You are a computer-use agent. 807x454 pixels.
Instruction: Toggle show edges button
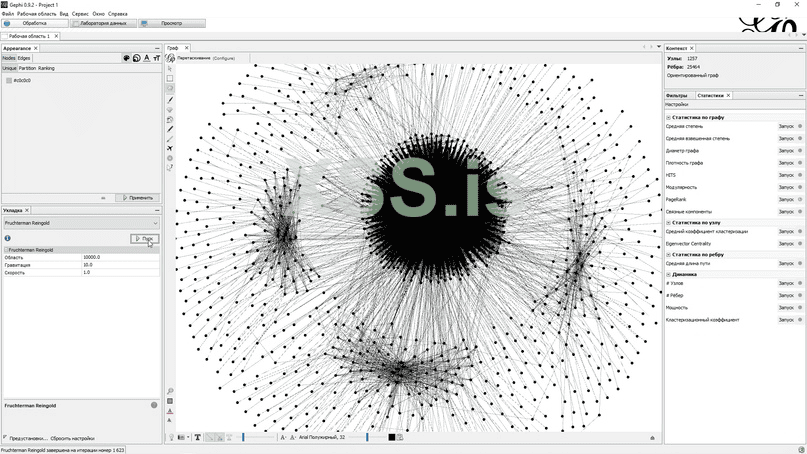[x=209, y=438]
